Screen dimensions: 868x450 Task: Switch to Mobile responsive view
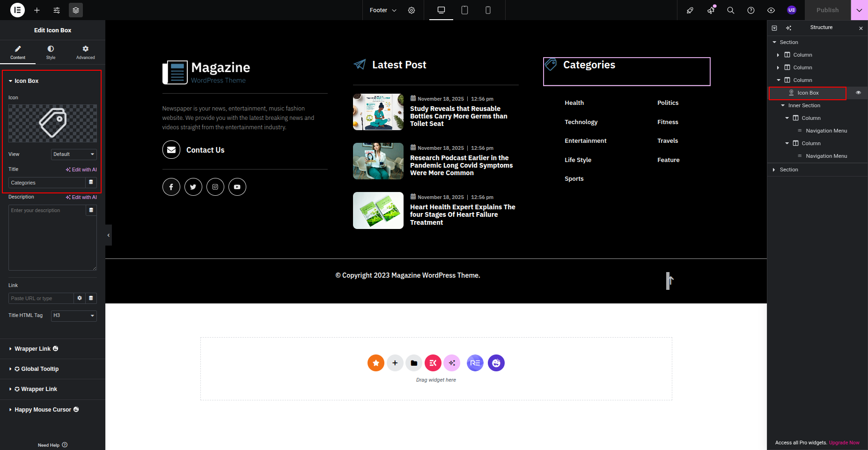click(488, 10)
